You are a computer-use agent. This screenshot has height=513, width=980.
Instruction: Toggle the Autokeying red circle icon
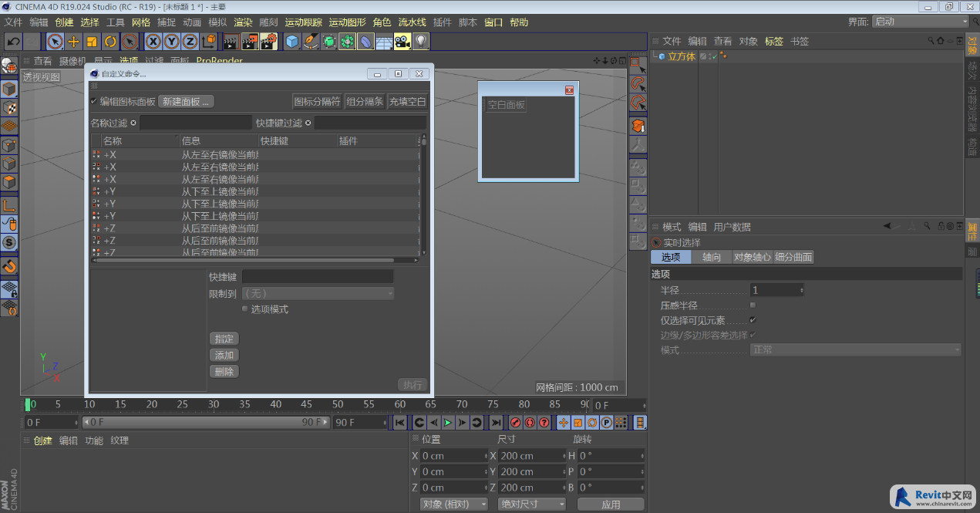click(530, 423)
